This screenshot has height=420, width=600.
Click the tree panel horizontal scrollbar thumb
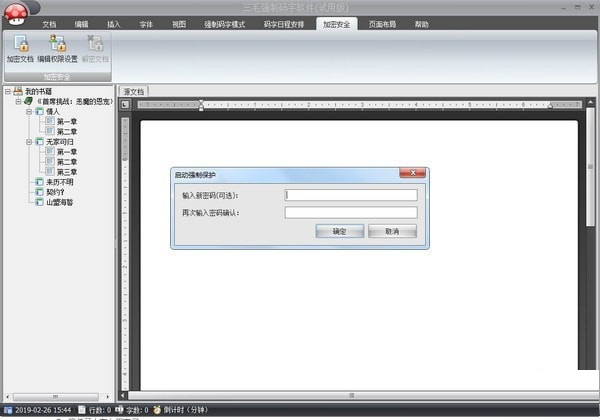tap(56, 397)
